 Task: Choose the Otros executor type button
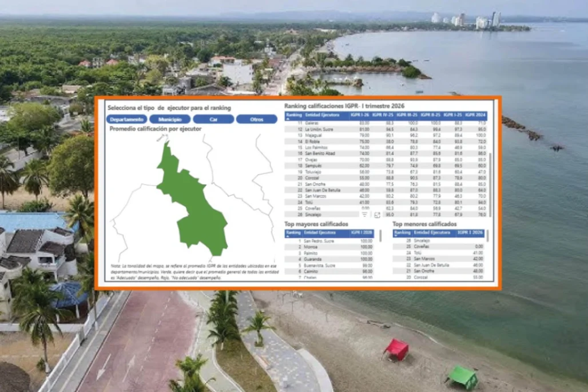[257, 119]
